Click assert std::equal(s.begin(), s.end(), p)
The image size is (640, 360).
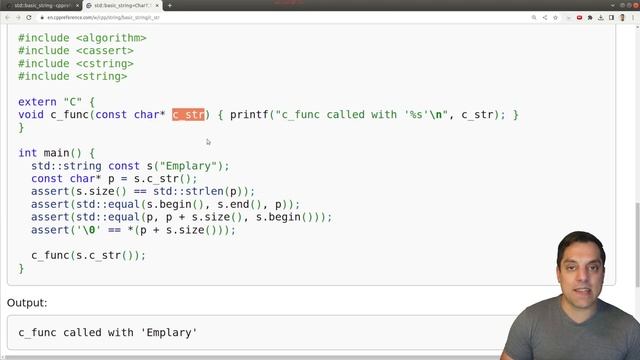165,204
